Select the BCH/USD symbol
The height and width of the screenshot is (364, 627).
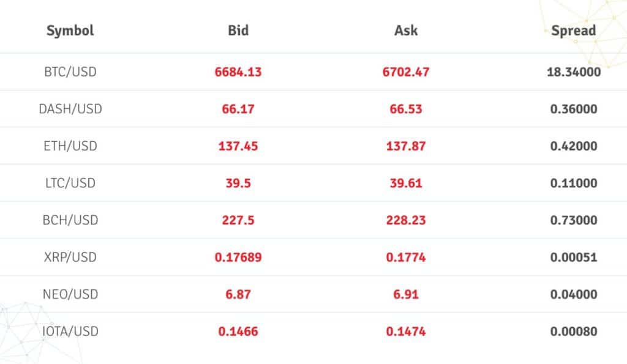(70, 220)
